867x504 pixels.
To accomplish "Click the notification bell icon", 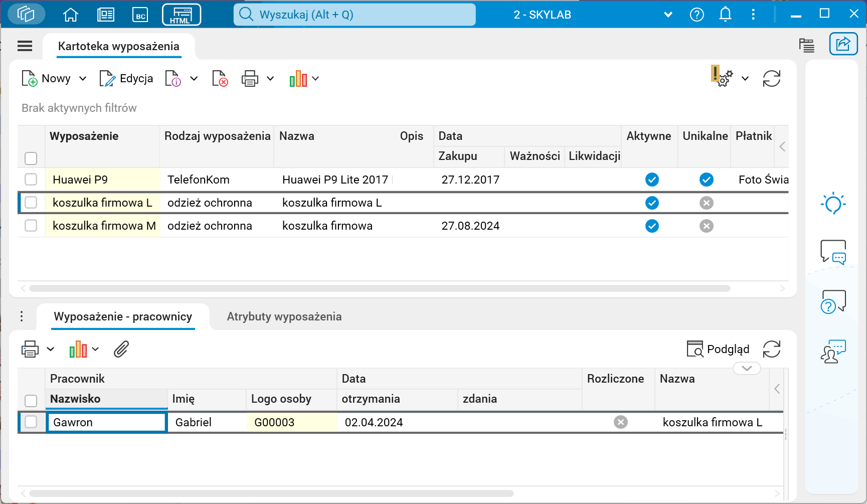I will (725, 15).
